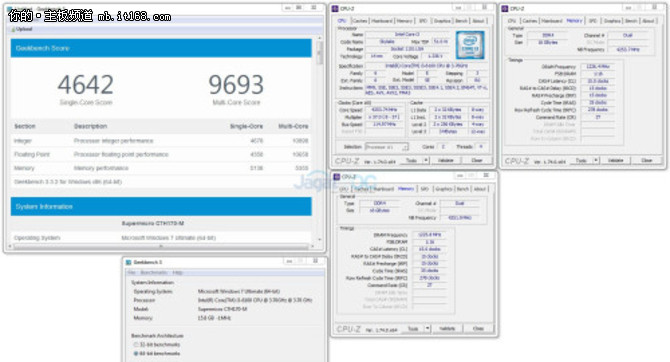Click the Geekbench Score blue header

(x=161, y=48)
